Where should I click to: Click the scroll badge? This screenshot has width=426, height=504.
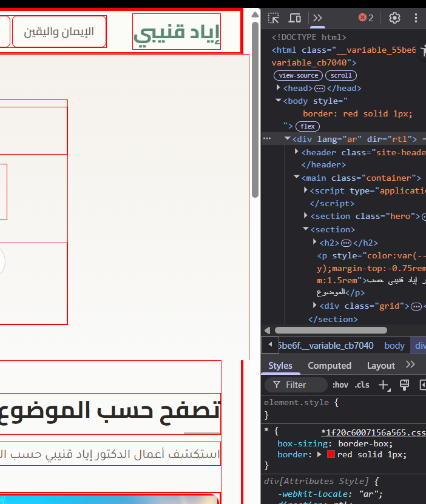pyautogui.click(x=341, y=76)
